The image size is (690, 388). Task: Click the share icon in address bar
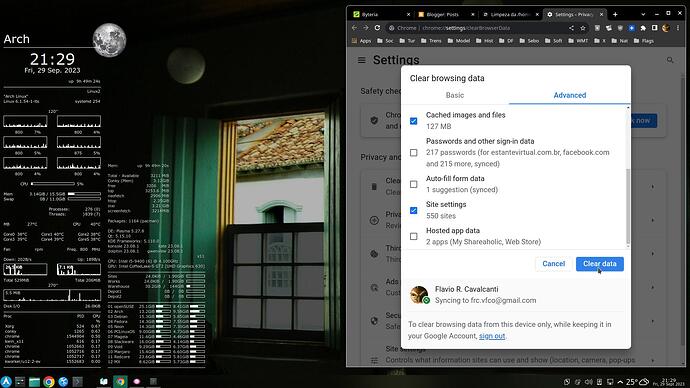(x=571, y=28)
